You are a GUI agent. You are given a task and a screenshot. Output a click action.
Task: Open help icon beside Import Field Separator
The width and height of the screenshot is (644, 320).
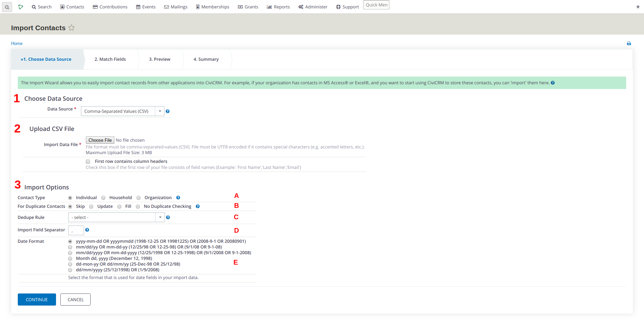(x=87, y=230)
